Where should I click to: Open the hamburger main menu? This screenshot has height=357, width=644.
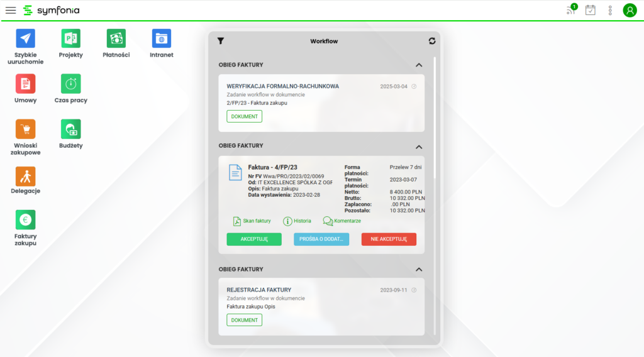[11, 11]
